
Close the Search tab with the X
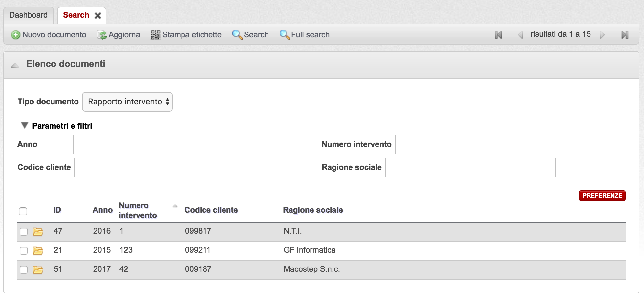[x=98, y=16]
